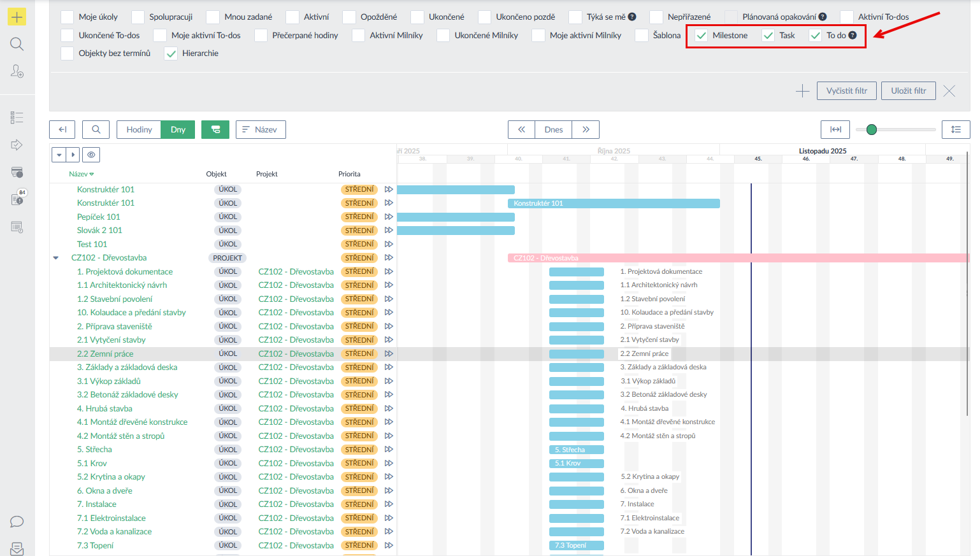Toggle column visibility with the eye icon

click(91, 155)
